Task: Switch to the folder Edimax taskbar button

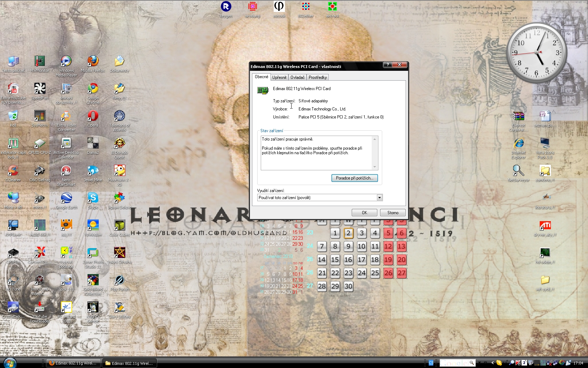Action: click(x=129, y=363)
